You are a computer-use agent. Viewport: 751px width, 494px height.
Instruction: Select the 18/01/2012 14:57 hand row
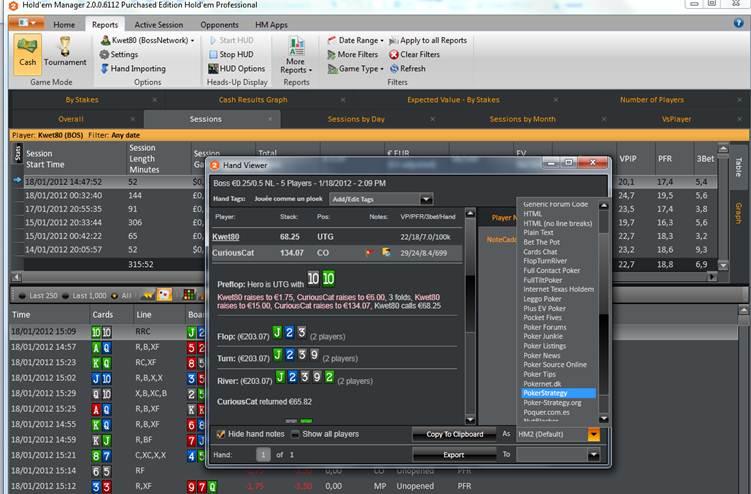(x=108, y=347)
